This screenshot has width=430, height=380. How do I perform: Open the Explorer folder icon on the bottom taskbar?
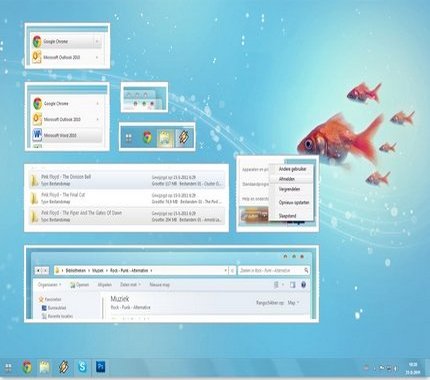pyautogui.click(x=45, y=367)
